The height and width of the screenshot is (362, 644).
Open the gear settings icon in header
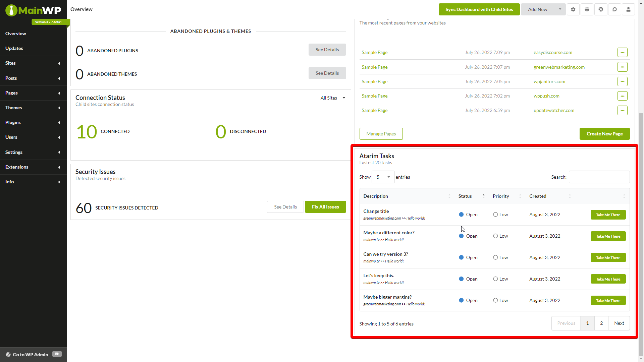pyautogui.click(x=573, y=9)
